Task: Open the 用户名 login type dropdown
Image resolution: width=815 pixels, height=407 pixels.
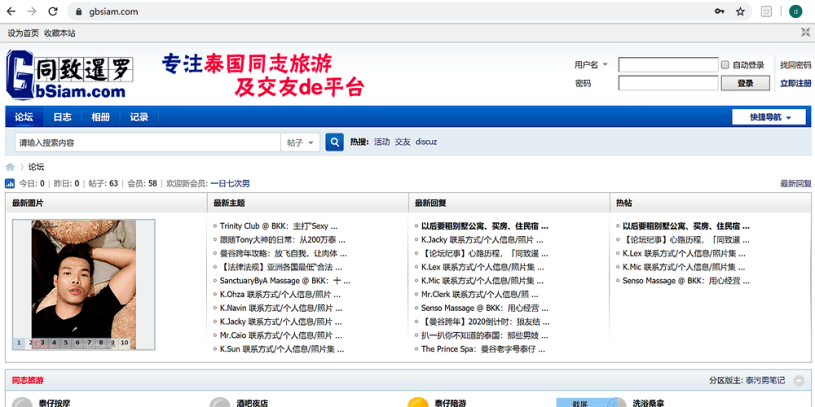Action: pos(605,65)
